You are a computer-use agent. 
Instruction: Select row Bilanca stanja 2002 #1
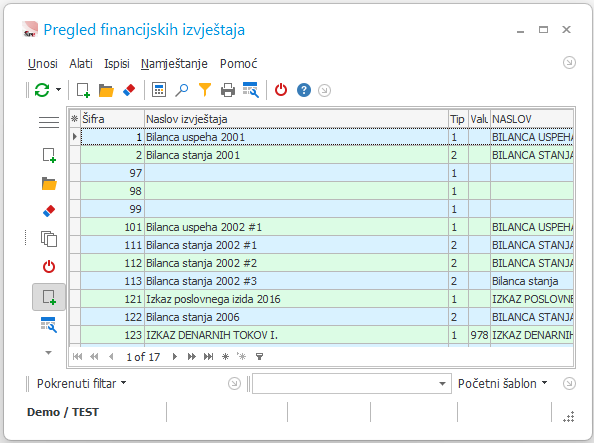tap(321, 245)
